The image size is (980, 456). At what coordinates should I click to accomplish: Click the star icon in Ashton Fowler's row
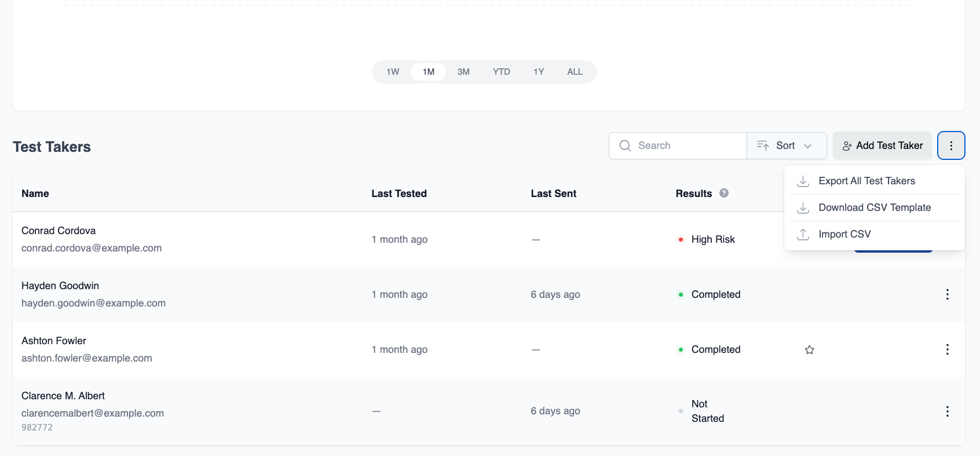[x=810, y=349]
